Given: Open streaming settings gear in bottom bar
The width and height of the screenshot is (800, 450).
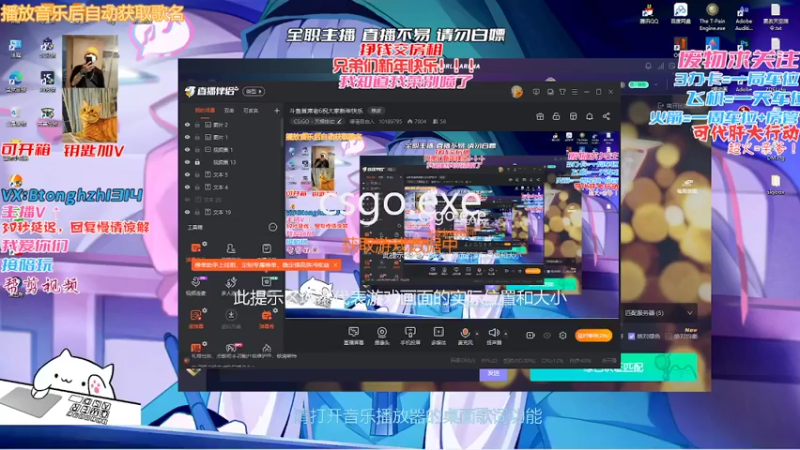Looking at the screenshot, I should 563,336.
